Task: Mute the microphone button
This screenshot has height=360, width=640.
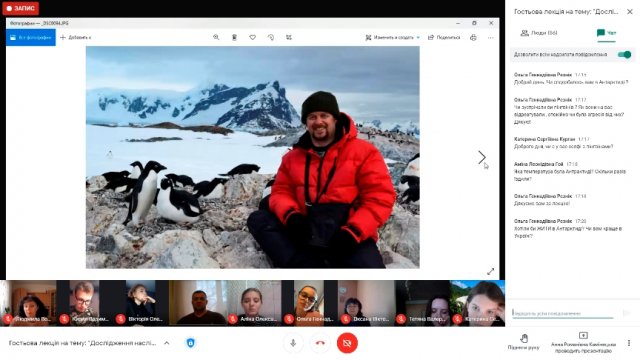Action: (293, 343)
